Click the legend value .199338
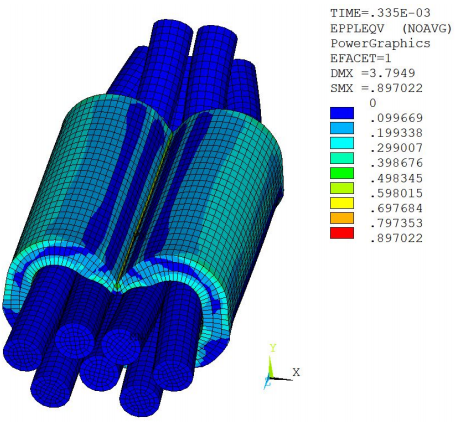Image resolution: width=455 pixels, height=423 pixels. click(x=396, y=133)
